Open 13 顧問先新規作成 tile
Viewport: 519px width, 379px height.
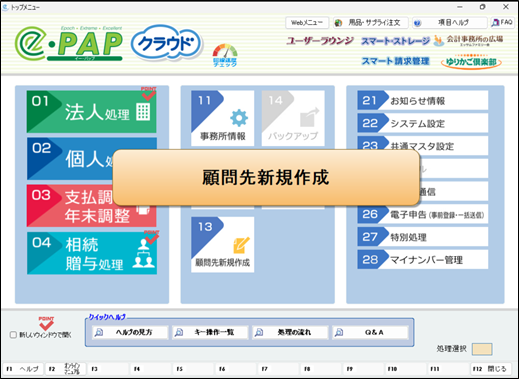point(222,244)
